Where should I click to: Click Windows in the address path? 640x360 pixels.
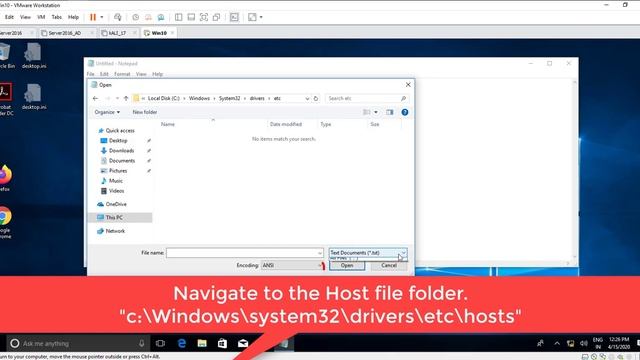point(199,98)
